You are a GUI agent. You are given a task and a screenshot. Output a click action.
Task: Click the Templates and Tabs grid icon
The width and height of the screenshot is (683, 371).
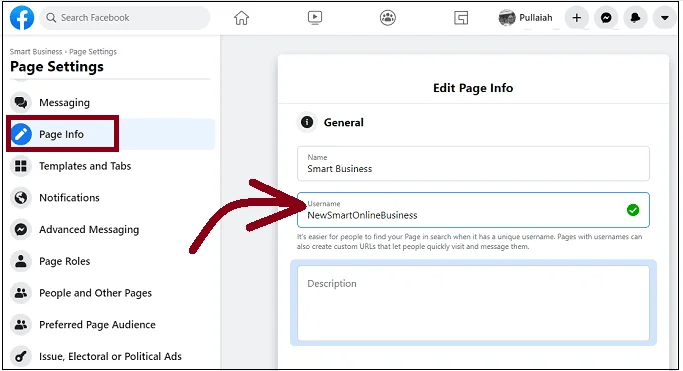pos(20,166)
